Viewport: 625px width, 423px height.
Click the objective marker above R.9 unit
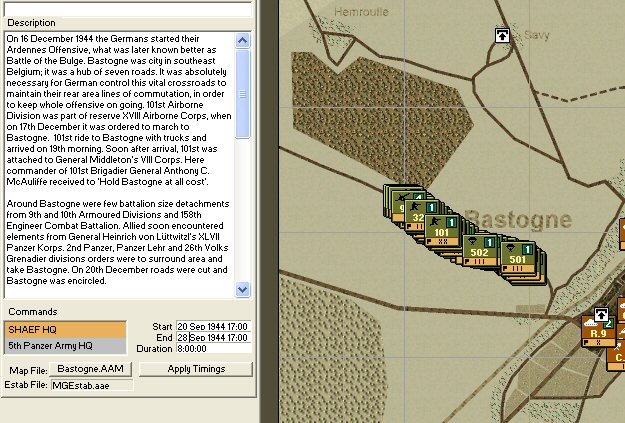pyautogui.click(x=601, y=315)
